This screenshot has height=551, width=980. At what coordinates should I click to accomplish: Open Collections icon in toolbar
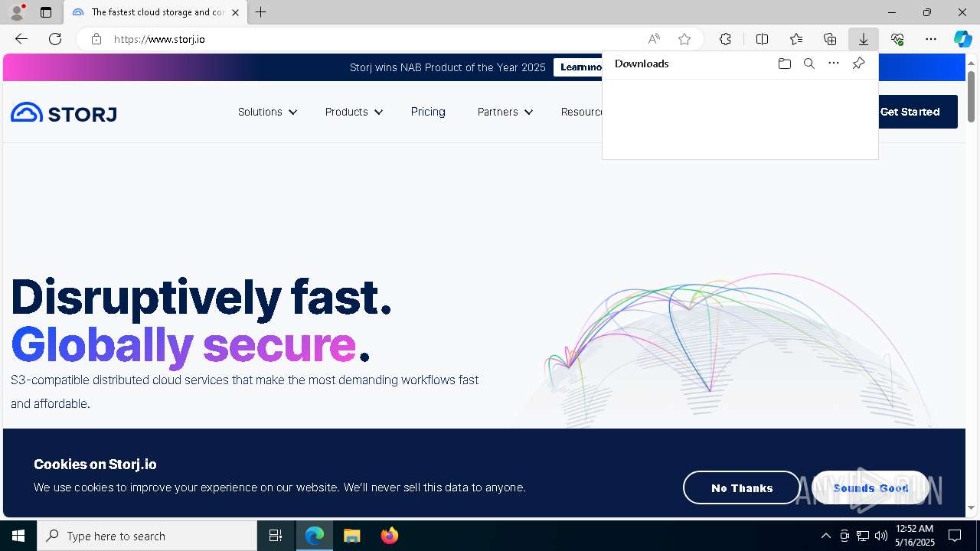pyautogui.click(x=830, y=39)
